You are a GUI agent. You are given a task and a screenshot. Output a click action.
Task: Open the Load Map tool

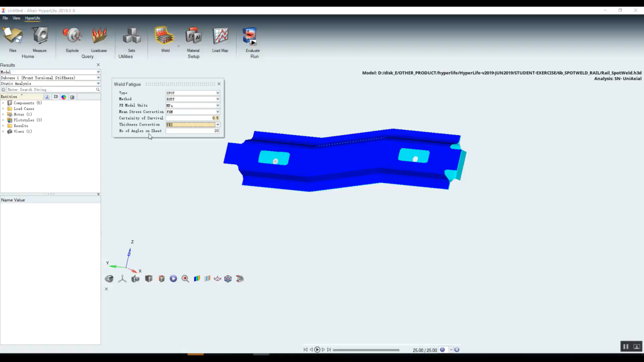tap(220, 39)
